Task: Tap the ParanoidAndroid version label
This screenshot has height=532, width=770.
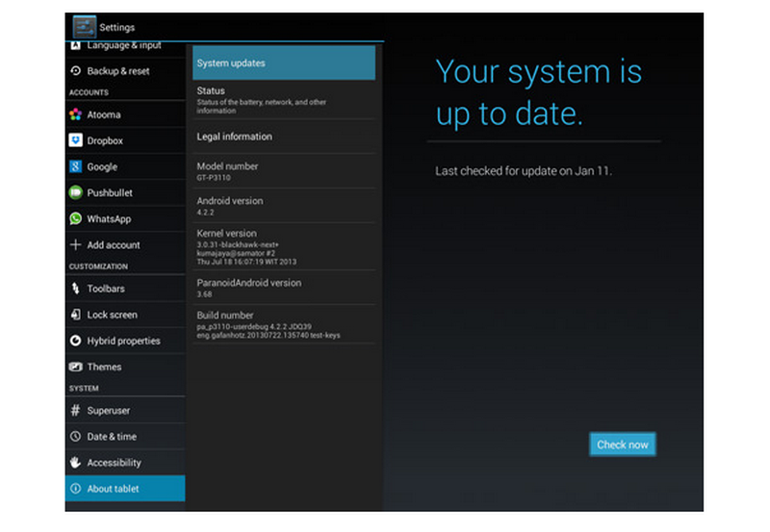Action: (249, 283)
